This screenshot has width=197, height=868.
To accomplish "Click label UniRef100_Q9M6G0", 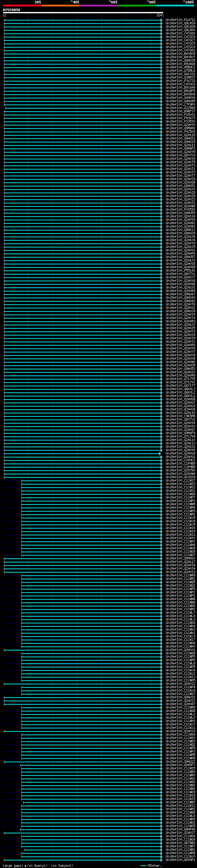I will pyautogui.click(x=180, y=559).
